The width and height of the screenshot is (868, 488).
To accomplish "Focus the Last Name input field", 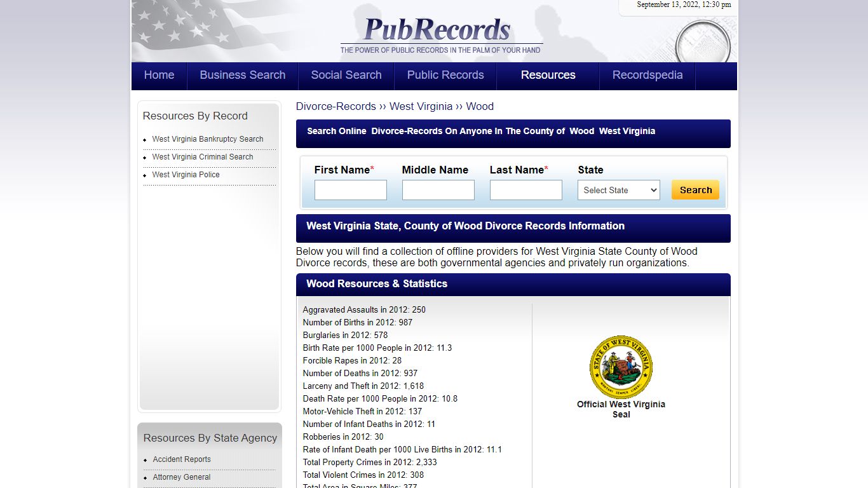I will point(526,190).
